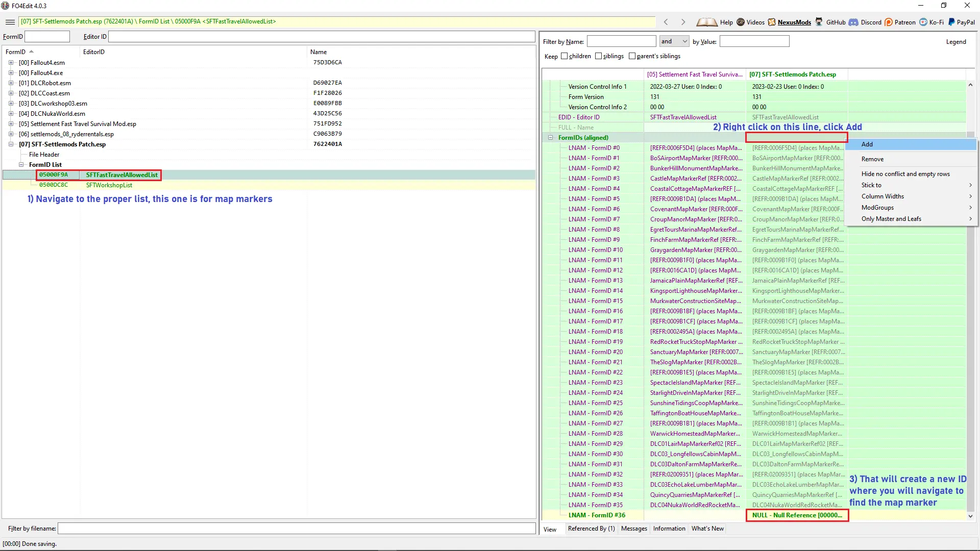Select SanctuaryMapMarker cell in column [05]

click(x=695, y=352)
